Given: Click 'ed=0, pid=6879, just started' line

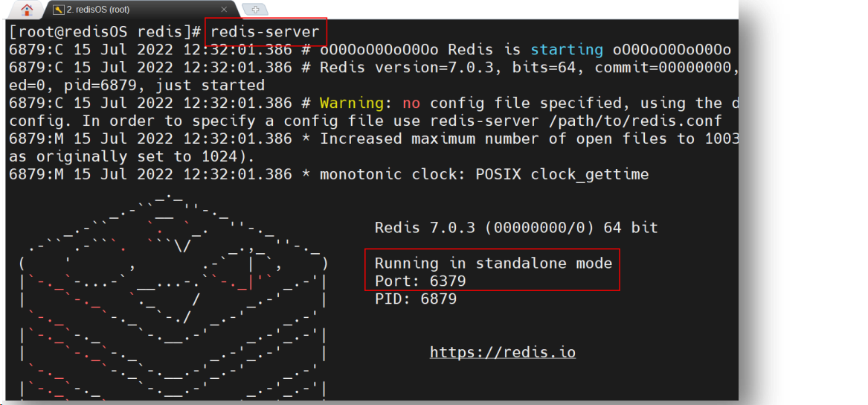Looking at the screenshot, I should pyautogui.click(x=137, y=86).
